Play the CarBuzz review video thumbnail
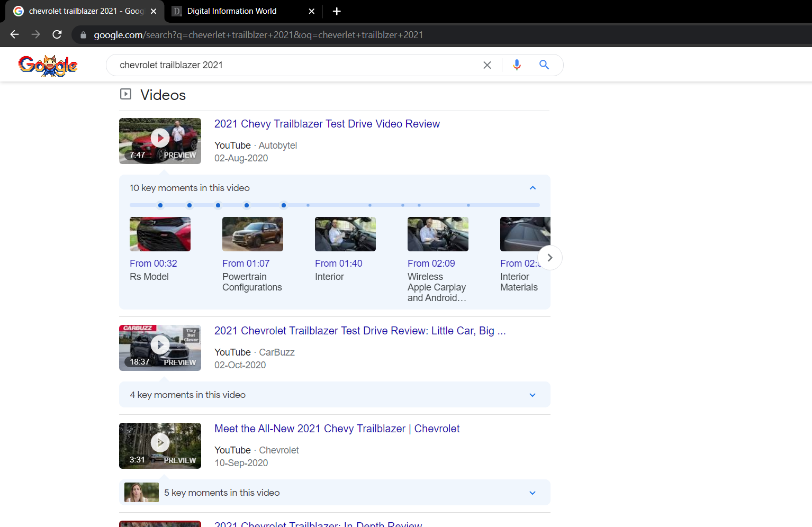 point(160,344)
